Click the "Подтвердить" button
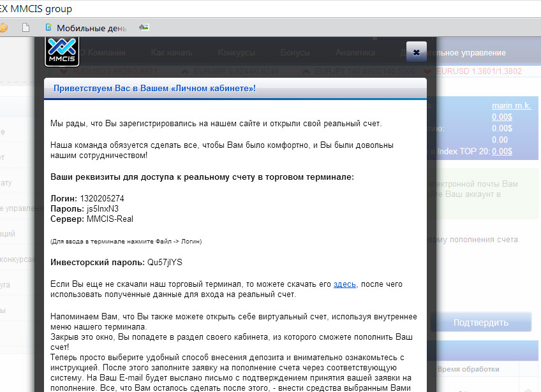Viewport: 541px width, 392px height. (481, 323)
